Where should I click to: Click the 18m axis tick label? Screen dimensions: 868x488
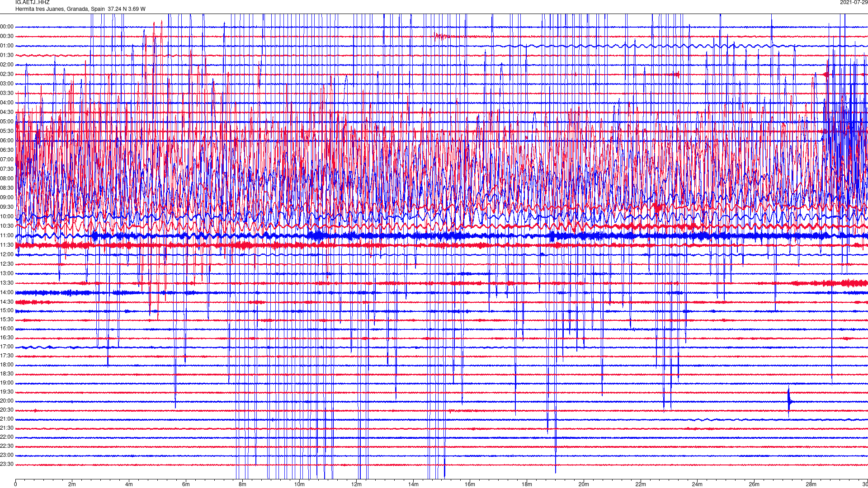pos(527,484)
